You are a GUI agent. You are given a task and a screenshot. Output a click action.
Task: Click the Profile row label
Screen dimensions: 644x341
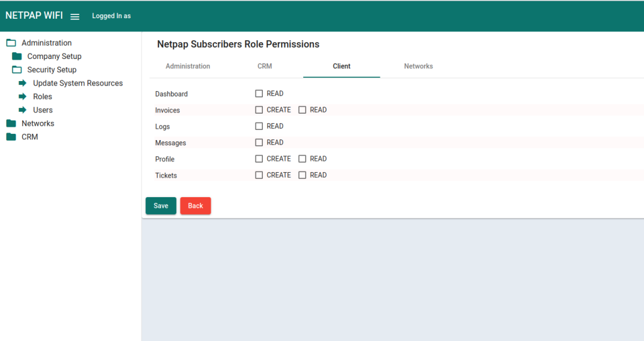[165, 160]
